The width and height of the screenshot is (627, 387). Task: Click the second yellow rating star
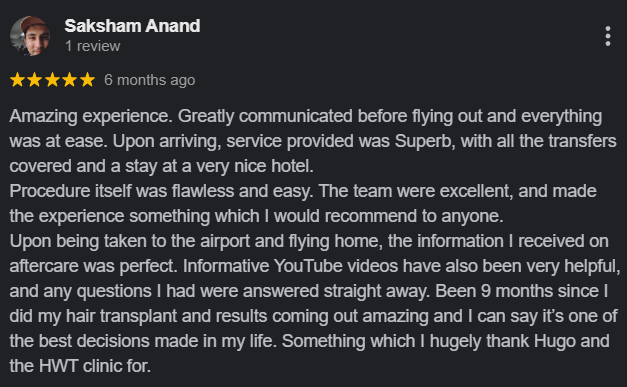tap(35, 80)
